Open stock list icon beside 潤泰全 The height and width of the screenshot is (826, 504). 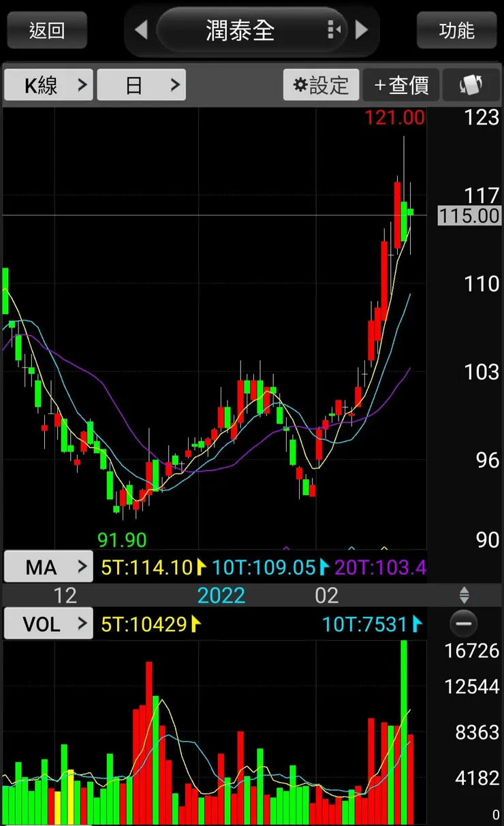(333, 30)
